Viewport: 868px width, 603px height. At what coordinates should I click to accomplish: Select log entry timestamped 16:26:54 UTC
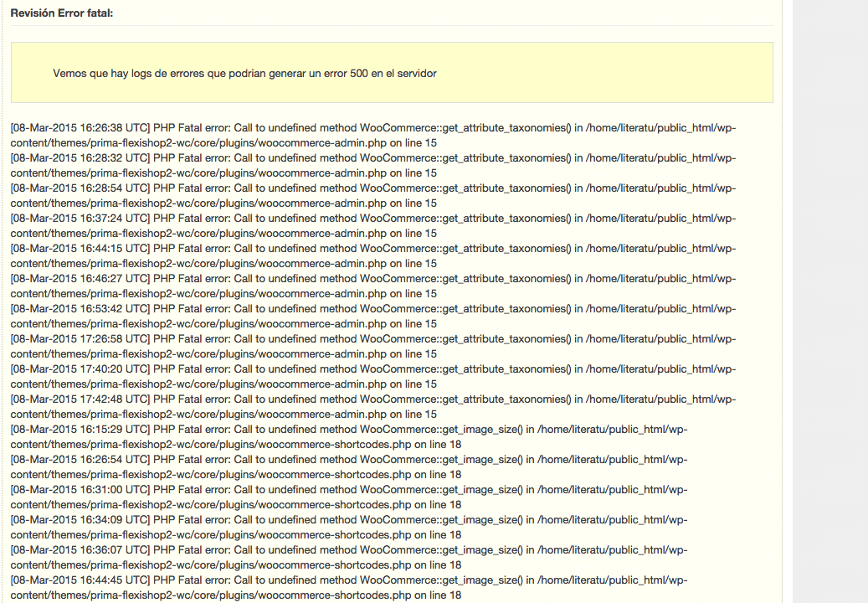click(x=349, y=467)
